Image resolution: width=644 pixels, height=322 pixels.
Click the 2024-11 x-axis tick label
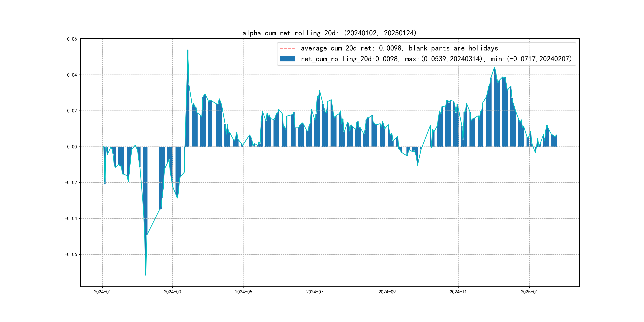coord(458,292)
